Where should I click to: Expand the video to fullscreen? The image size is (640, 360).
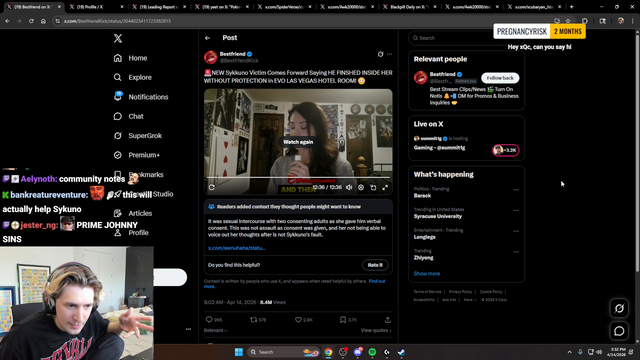click(x=385, y=187)
